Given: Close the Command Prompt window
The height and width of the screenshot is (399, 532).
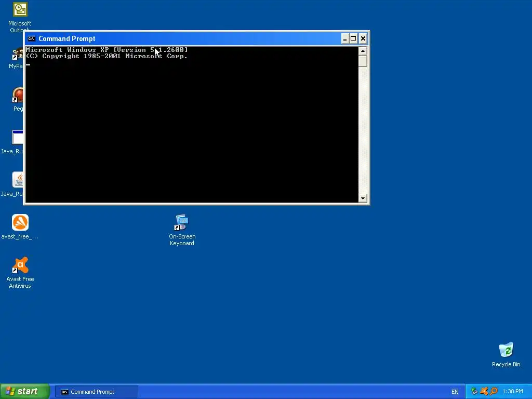Looking at the screenshot, I should pos(363,38).
